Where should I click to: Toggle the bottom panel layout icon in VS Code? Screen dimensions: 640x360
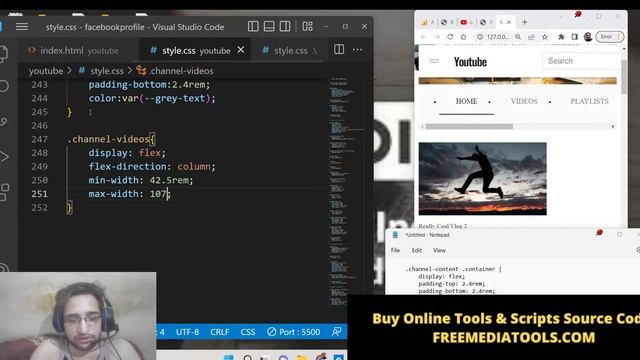tap(269, 27)
